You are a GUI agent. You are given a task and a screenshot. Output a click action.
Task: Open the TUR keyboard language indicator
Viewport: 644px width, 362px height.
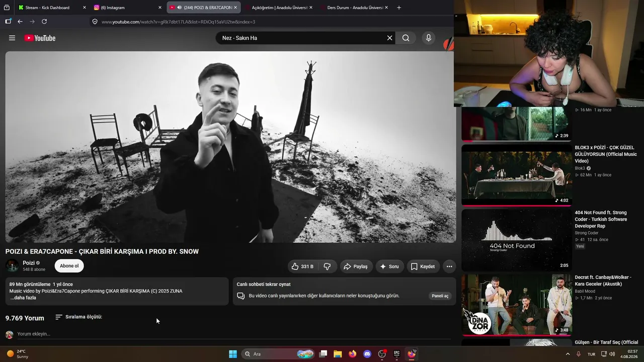(x=592, y=354)
